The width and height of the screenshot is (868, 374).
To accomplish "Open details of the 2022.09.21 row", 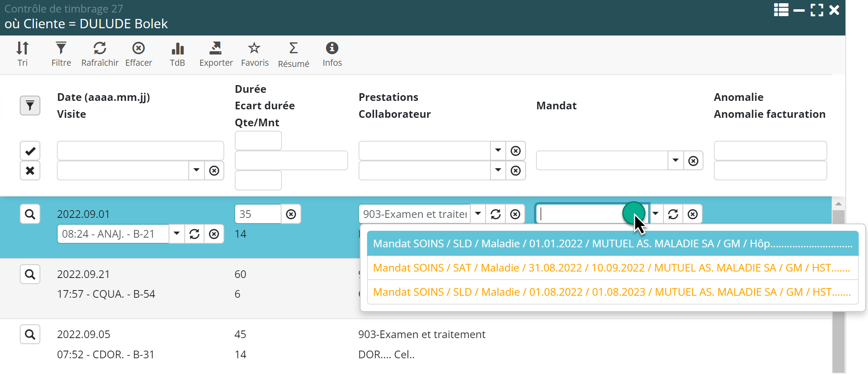I will (x=30, y=274).
